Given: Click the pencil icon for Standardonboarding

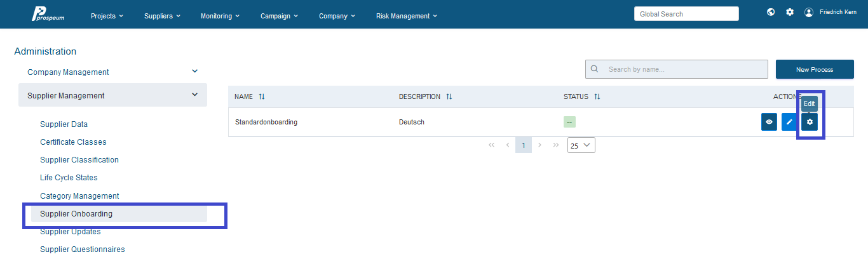Looking at the screenshot, I should (790, 122).
